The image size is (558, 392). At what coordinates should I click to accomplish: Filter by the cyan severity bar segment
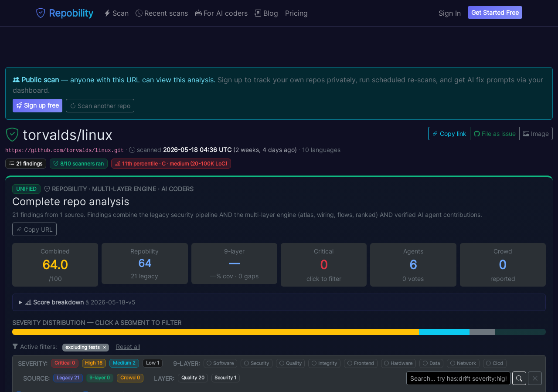click(x=444, y=332)
